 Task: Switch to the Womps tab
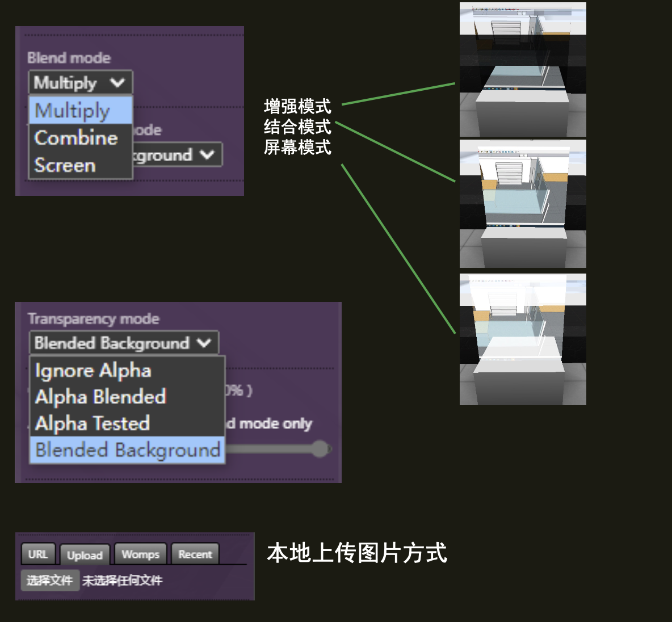pyautogui.click(x=141, y=554)
